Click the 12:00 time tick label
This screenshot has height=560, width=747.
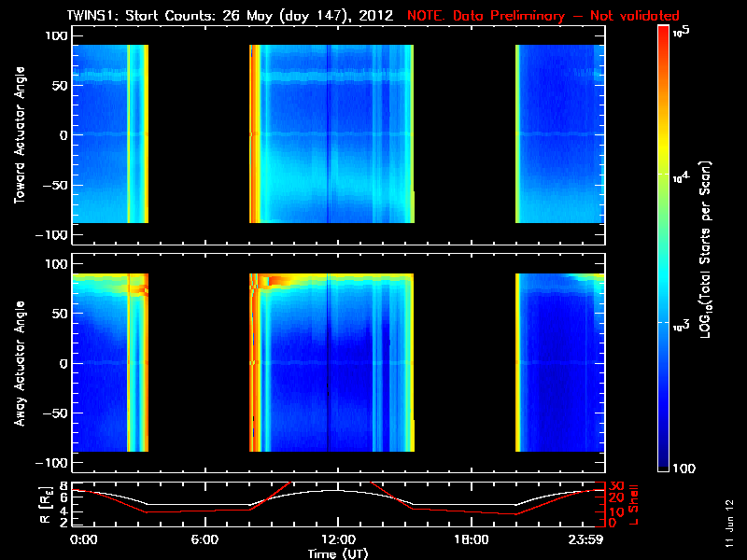(x=338, y=539)
